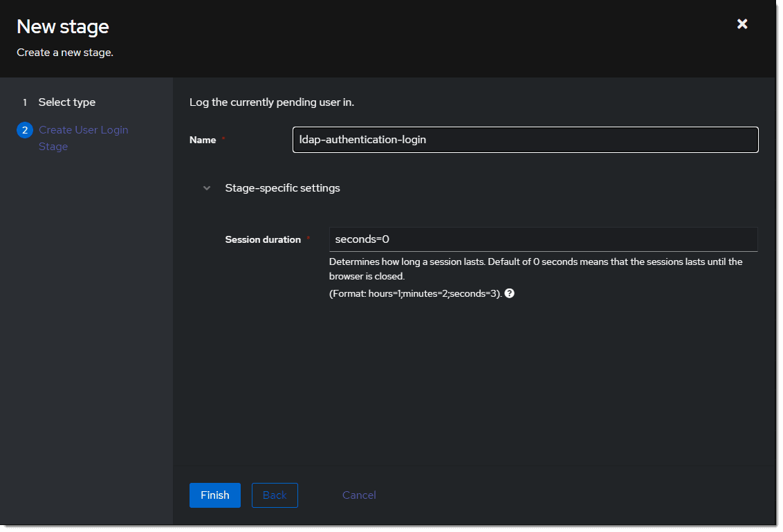
Task: Collapse the Stage-specific settings chevron
Action: [x=207, y=188]
